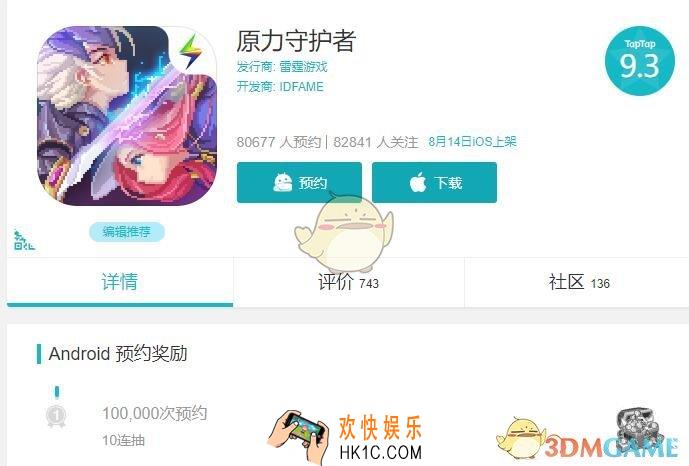Open the 社区 136 community tab
Screen dimensions: 689x466
(578, 282)
